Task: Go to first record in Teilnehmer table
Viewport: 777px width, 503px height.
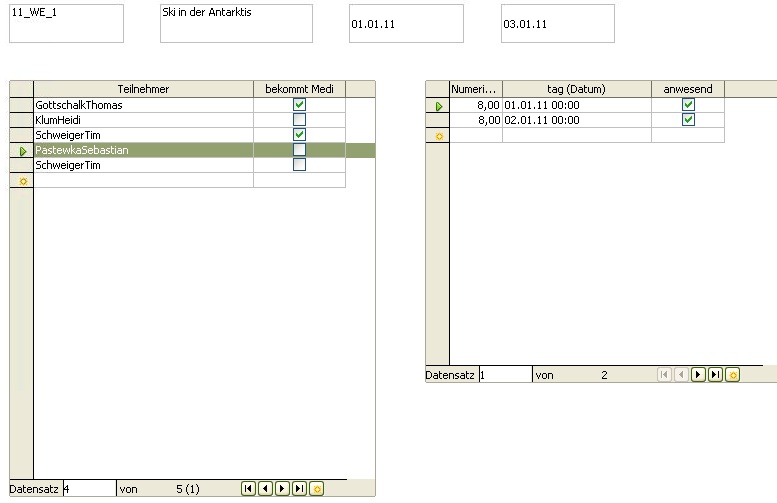Action: (249, 489)
